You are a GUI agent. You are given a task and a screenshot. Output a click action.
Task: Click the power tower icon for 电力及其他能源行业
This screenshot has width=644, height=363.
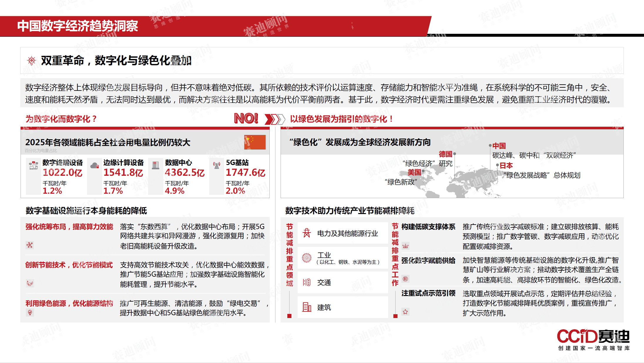307,233
